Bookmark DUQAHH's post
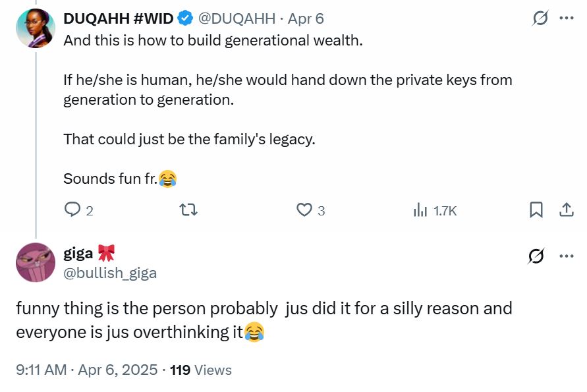587x392 pixels. [536, 210]
